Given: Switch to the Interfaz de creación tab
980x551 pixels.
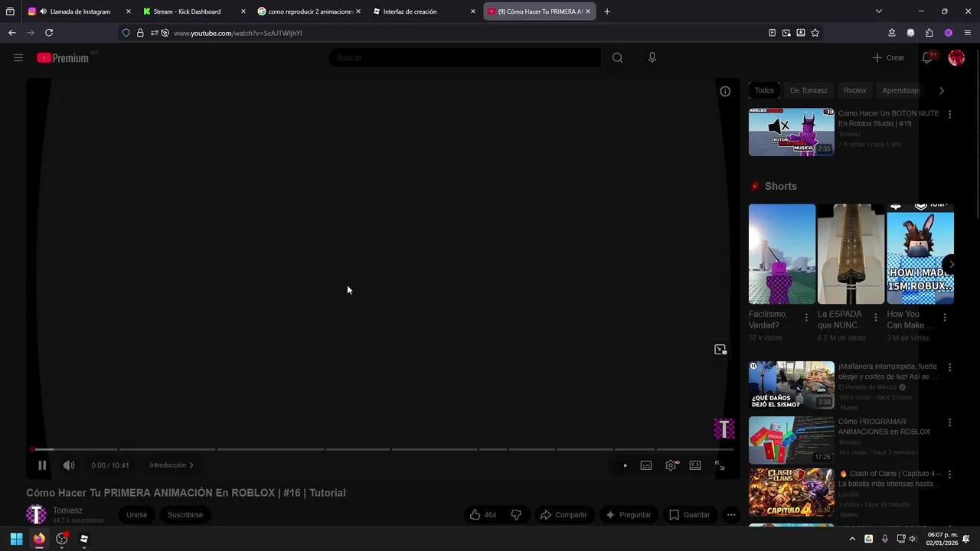Looking at the screenshot, I should tap(423, 11).
